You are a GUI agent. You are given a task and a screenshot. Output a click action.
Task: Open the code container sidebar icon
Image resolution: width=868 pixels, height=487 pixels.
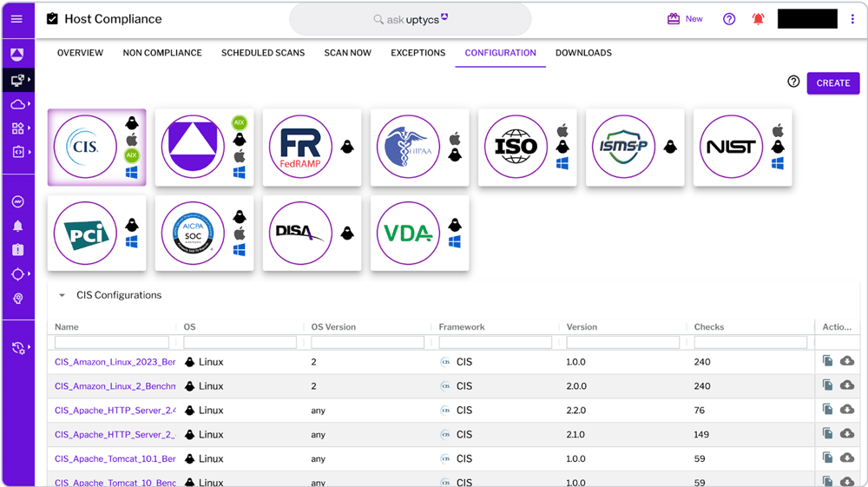[17, 152]
